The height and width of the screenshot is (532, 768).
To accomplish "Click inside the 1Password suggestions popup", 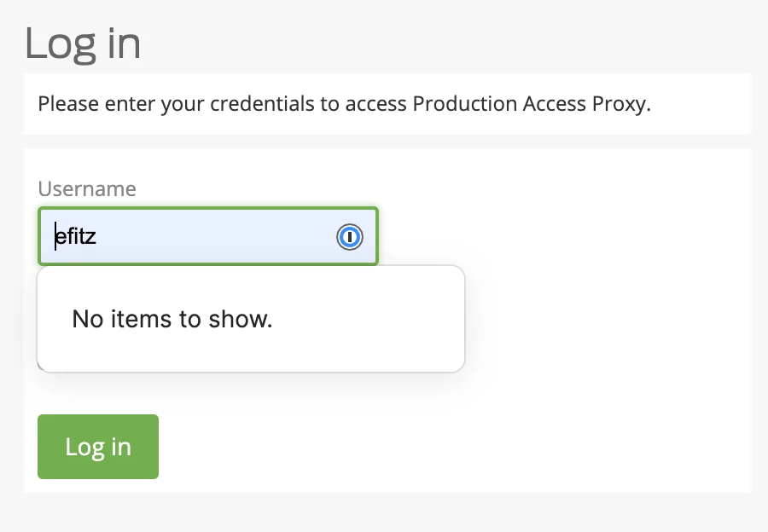I will coord(251,319).
